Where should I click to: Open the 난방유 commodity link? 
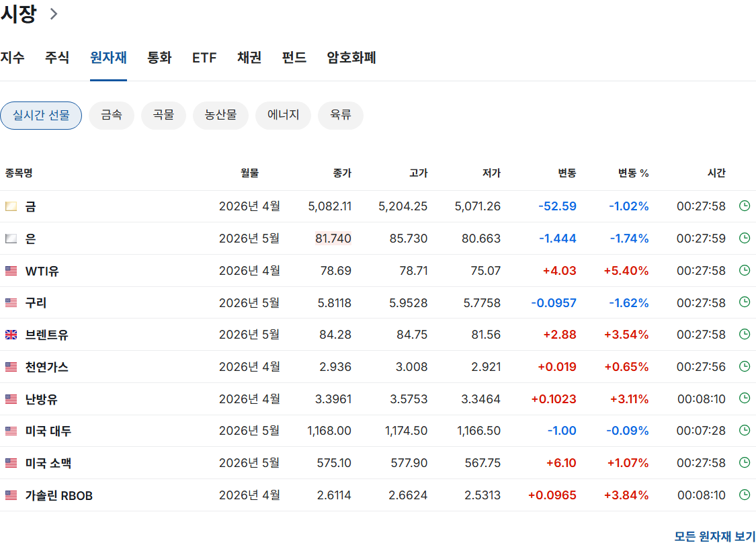tap(42, 399)
